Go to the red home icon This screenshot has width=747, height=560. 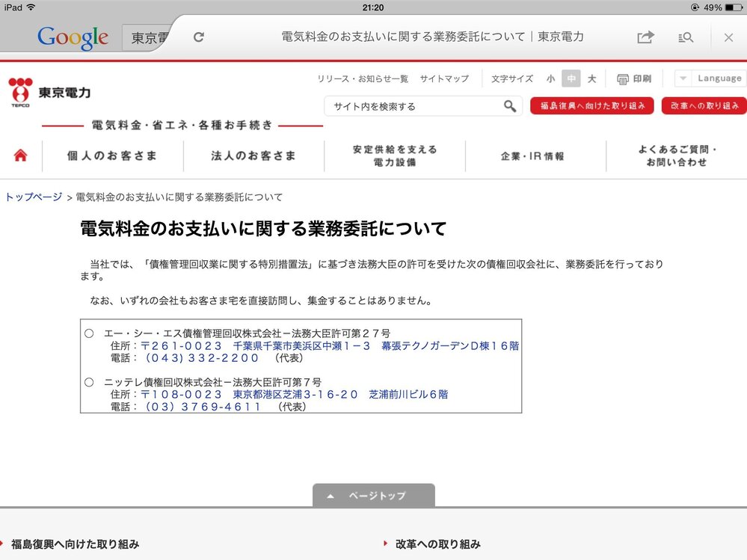tap(20, 156)
